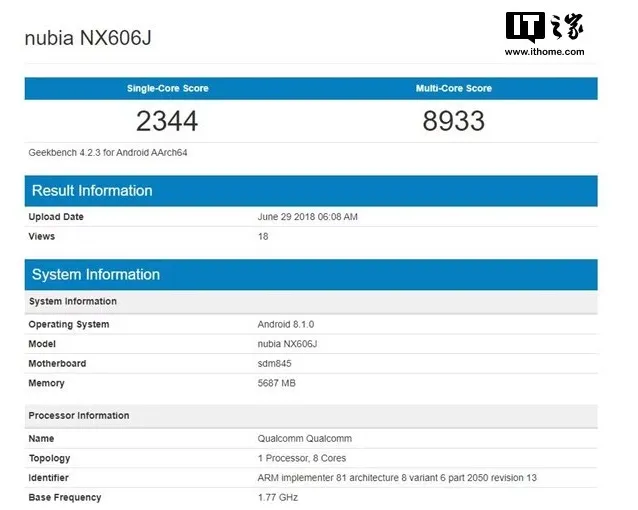Select the ARM implementer identifier text
638x510 pixels.
coord(397,478)
